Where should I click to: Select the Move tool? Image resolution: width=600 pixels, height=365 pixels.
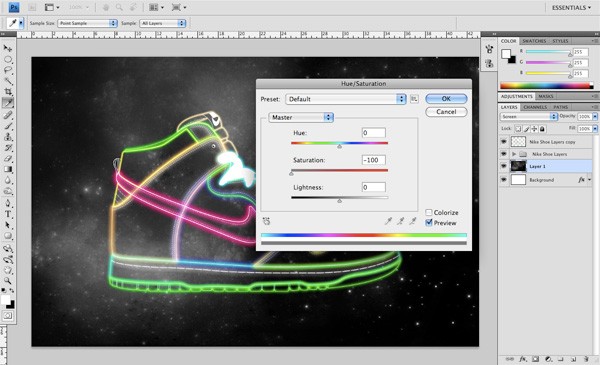coord(8,48)
